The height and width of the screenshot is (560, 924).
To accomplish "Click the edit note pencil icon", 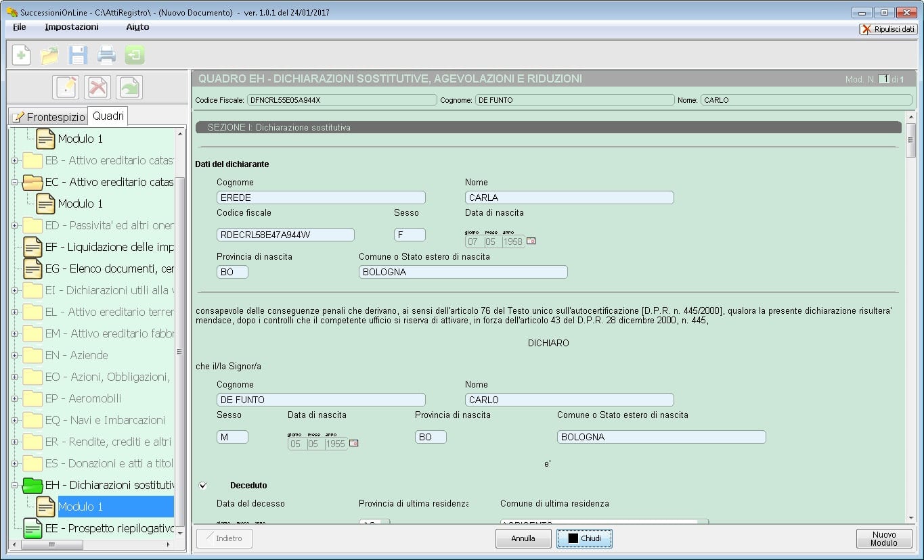I will tap(66, 87).
